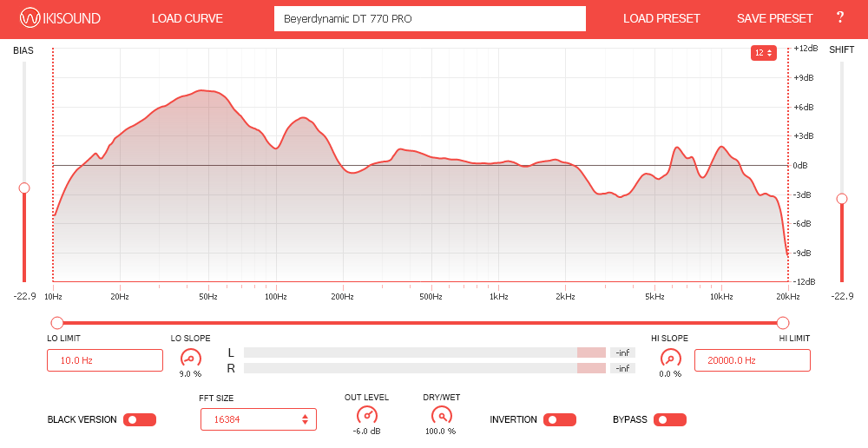Image resolution: width=868 pixels, height=448 pixels.
Task: Click the high limit range slider handle
Action: (783, 323)
